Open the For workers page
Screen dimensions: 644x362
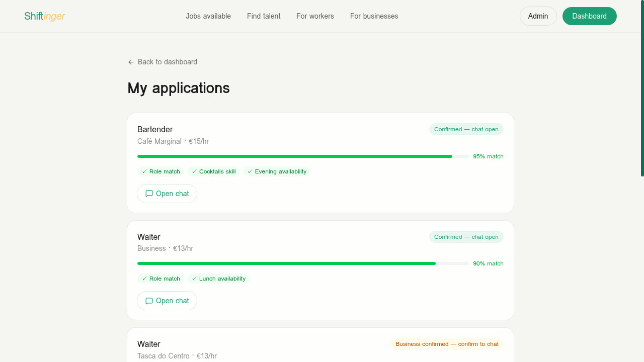point(315,16)
